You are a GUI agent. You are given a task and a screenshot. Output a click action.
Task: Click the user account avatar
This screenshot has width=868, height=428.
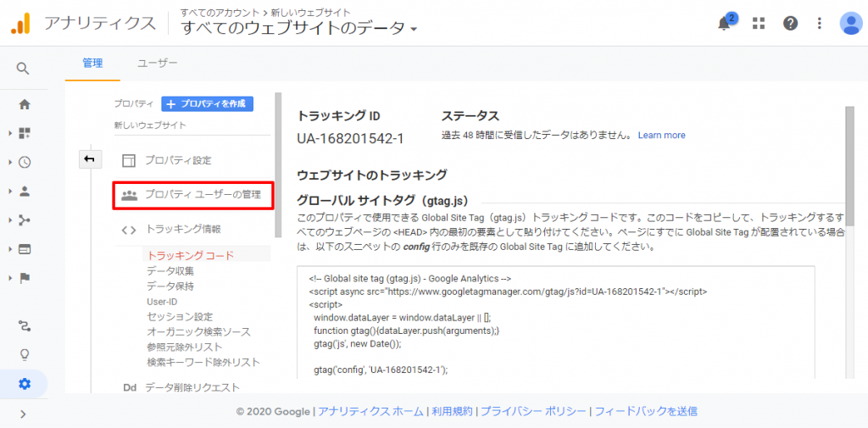tap(850, 23)
